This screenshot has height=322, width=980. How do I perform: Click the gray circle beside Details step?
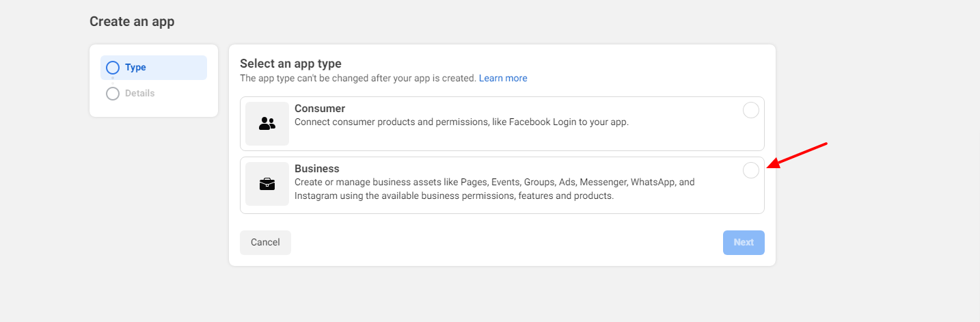tap(113, 94)
